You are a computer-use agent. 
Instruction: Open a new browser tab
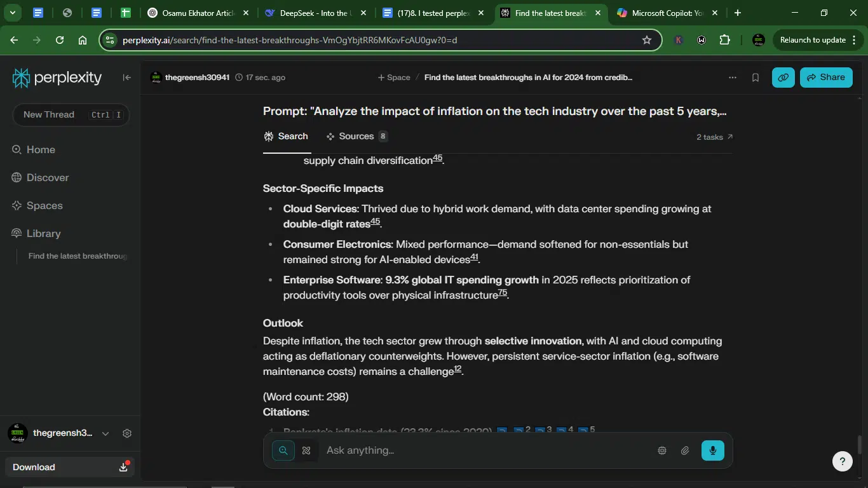click(x=737, y=13)
